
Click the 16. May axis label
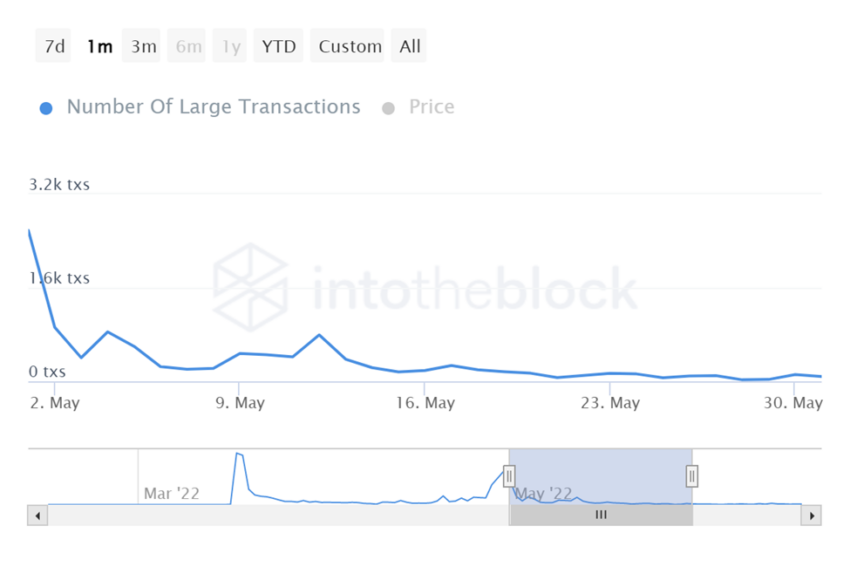[425, 403]
